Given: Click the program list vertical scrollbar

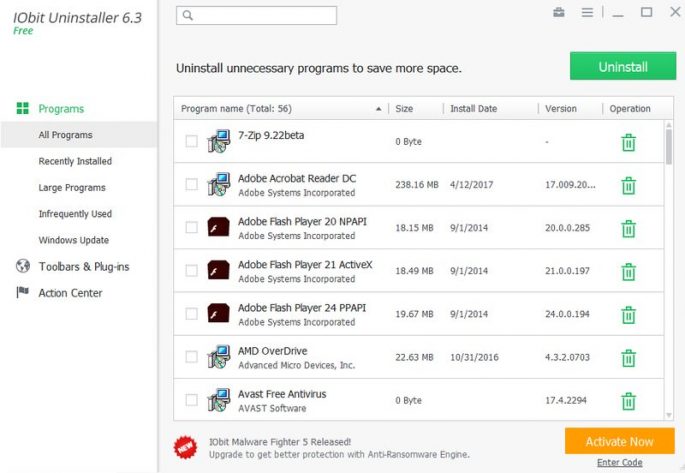Looking at the screenshot, I should click(668, 146).
